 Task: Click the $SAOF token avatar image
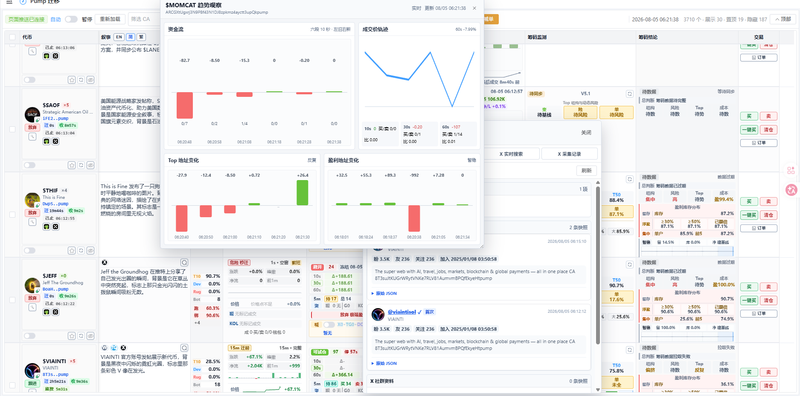click(x=32, y=114)
